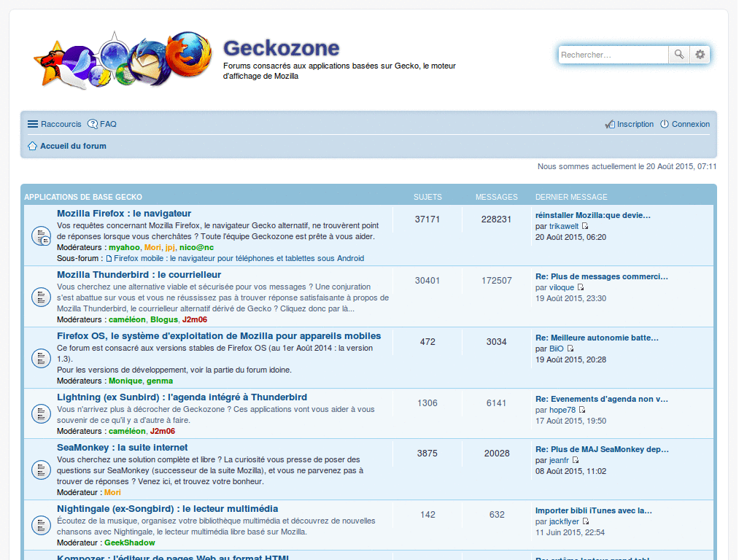The image size is (747, 560).
Task: Open last post Re: Plus de MAJ SeaMonkey dep…
Action: click(x=602, y=449)
